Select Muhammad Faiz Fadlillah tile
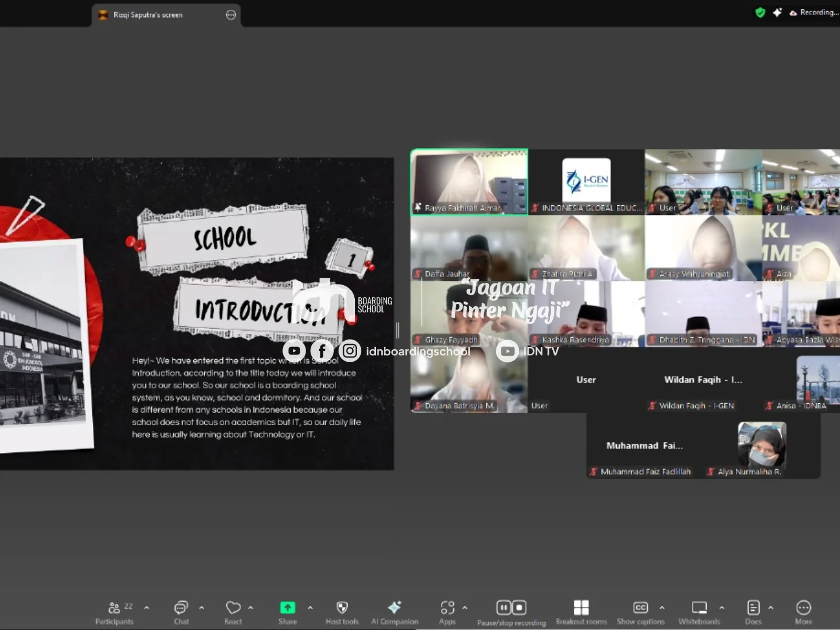 tap(645, 446)
